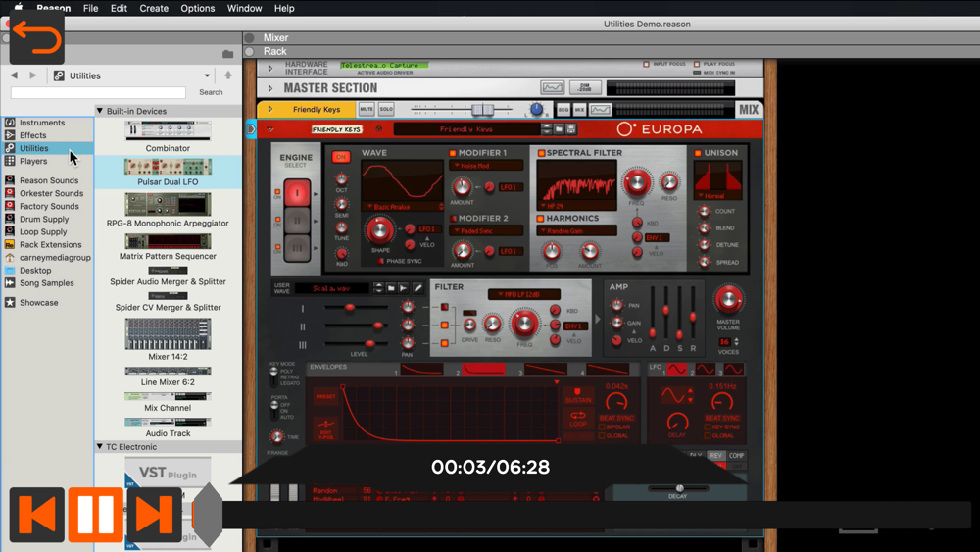This screenshot has height=552, width=980.
Task: Toggle Modifier 2 enable LED
Action: pos(453,219)
